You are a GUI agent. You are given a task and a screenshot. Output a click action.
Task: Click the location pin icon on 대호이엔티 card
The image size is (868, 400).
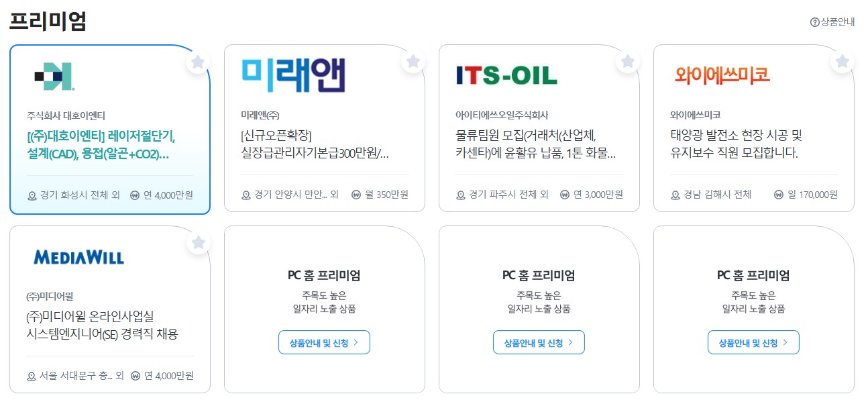coord(32,195)
